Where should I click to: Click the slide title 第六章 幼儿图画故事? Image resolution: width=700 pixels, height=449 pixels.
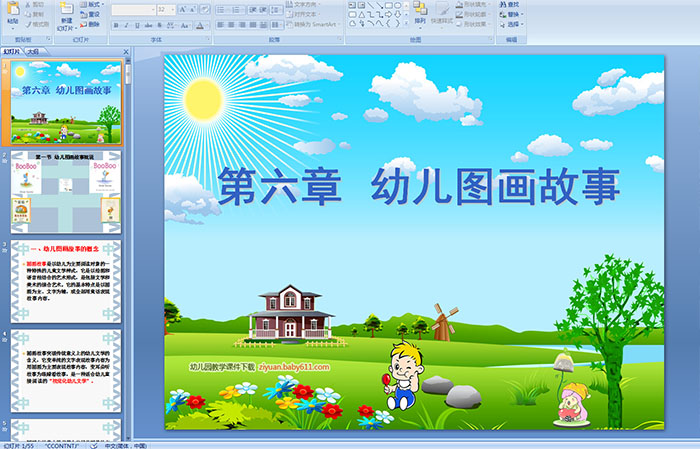tap(419, 186)
